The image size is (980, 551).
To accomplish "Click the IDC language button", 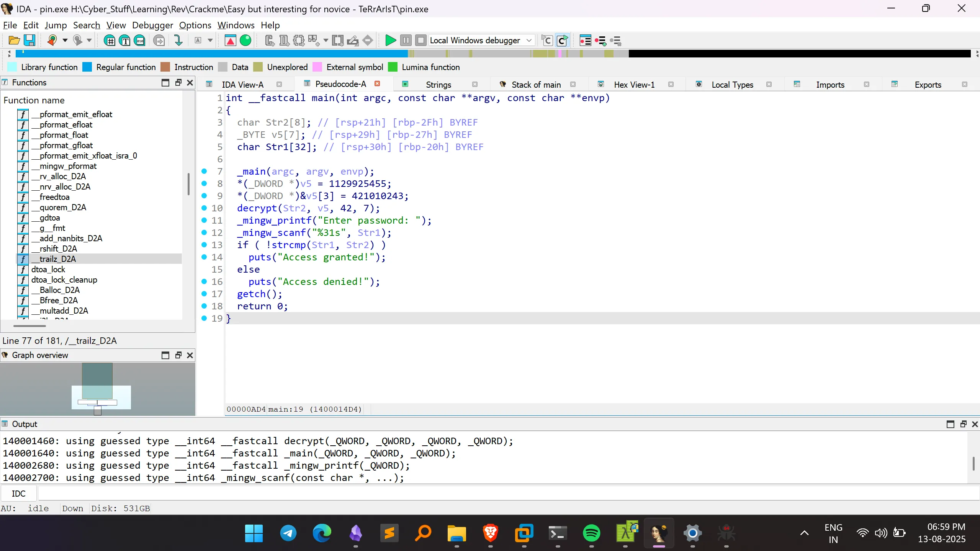I will pyautogui.click(x=18, y=494).
